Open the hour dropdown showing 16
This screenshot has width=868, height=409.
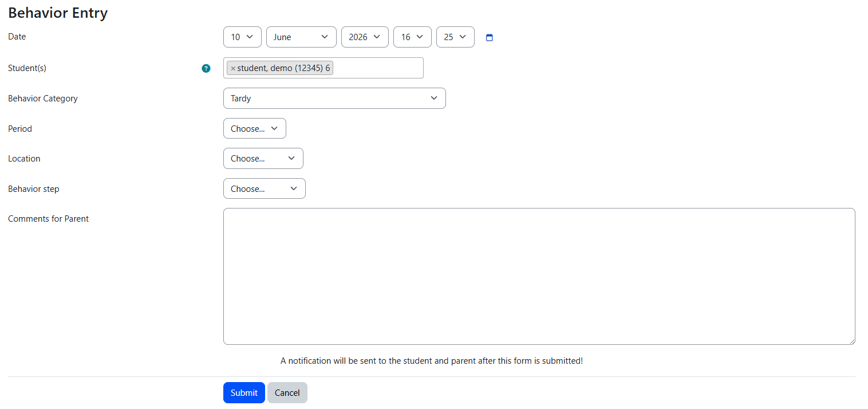pyautogui.click(x=412, y=37)
